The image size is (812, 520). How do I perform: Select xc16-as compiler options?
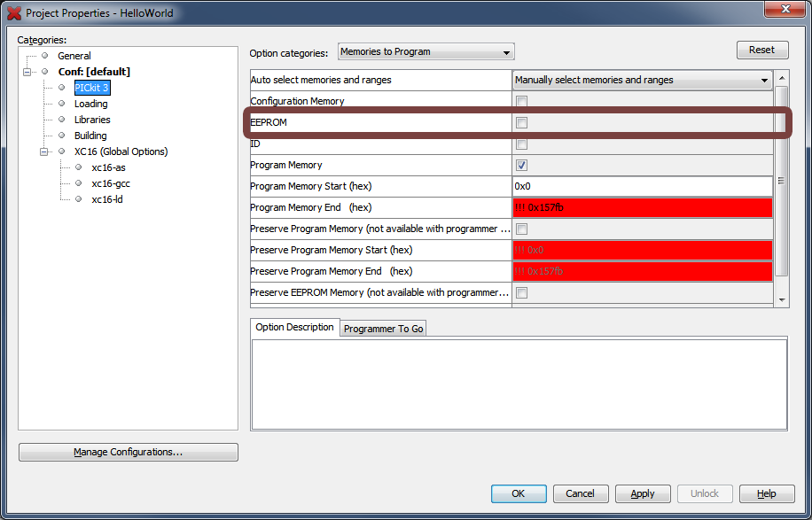point(108,167)
